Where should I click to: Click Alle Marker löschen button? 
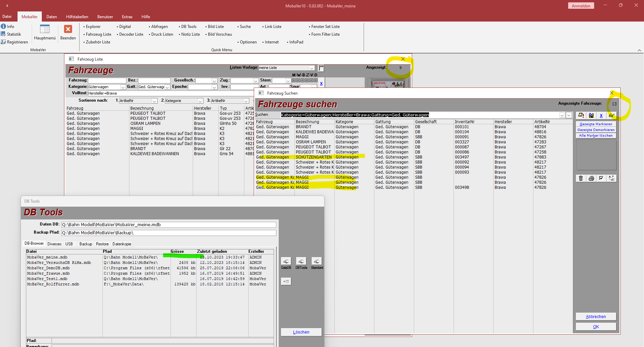[596, 136]
